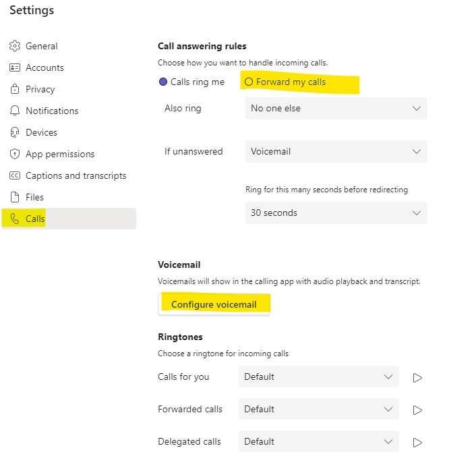Change the 30 seconds ring duration dropdown

click(336, 213)
